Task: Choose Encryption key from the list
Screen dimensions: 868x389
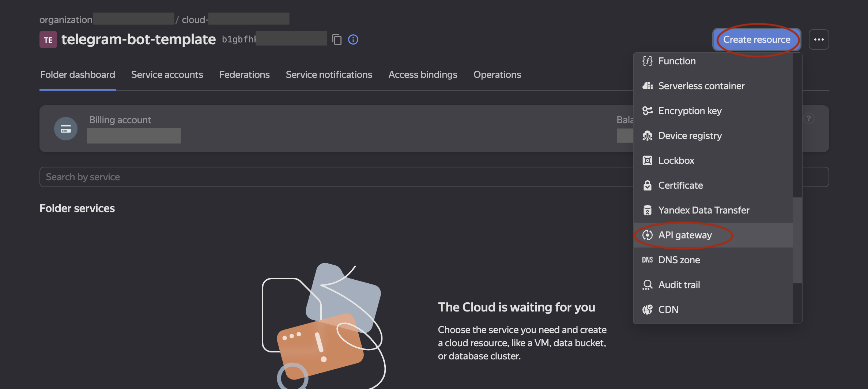Action: pyautogui.click(x=713, y=111)
